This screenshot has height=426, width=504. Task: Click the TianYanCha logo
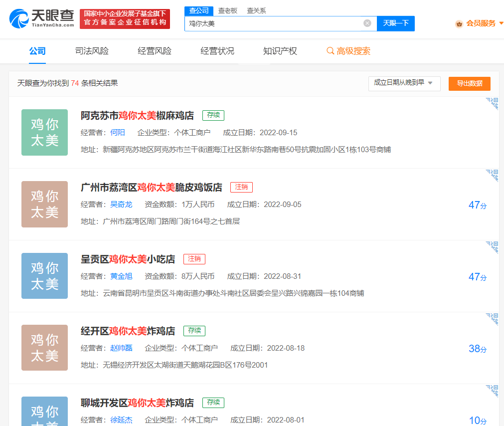click(42, 18)
